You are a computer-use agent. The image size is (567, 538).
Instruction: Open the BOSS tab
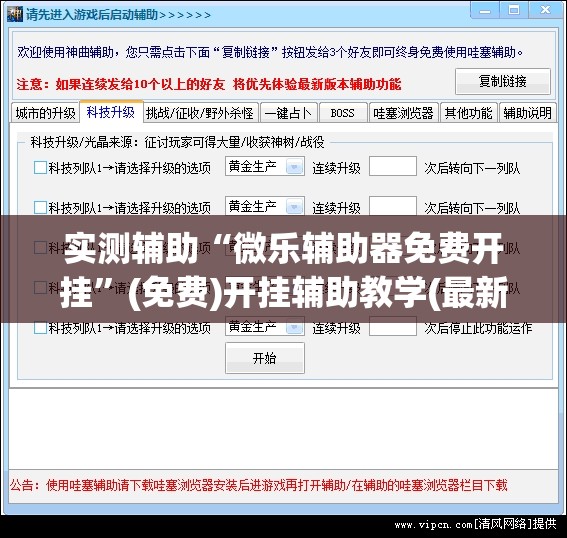(x=343, y=113)
